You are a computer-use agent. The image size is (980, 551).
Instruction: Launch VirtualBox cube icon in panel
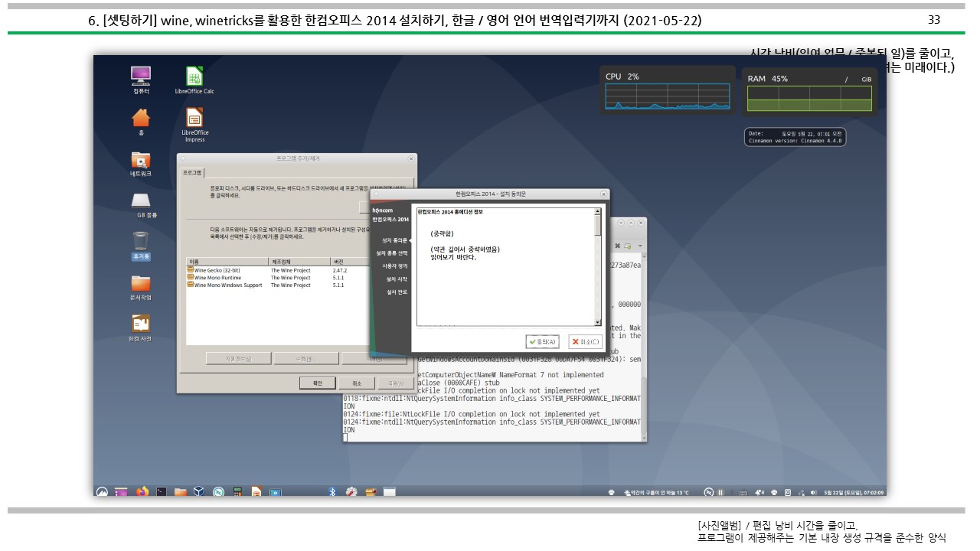point(199,491)
